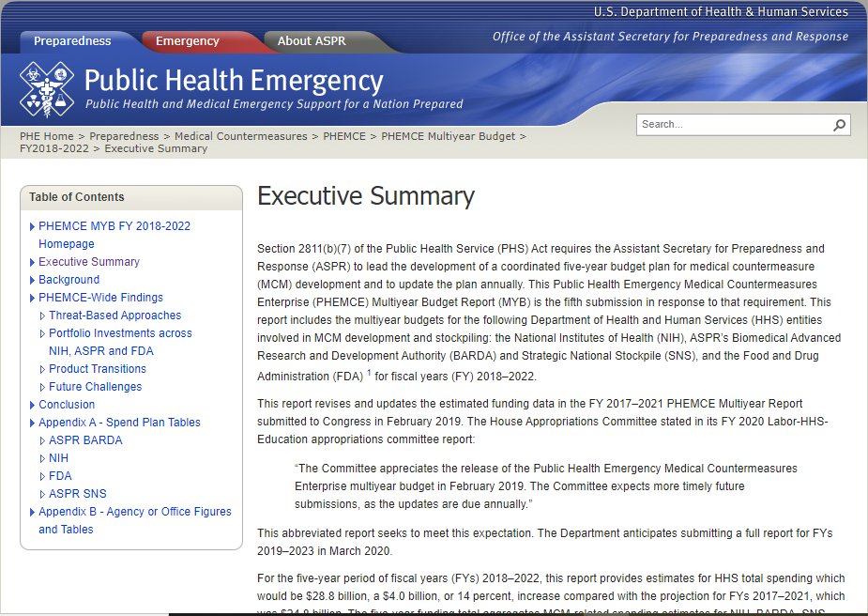The height and width of the screenshot is (616, 868).
Task: Open ASPR BARDA spend plan link
Action: 85,440
